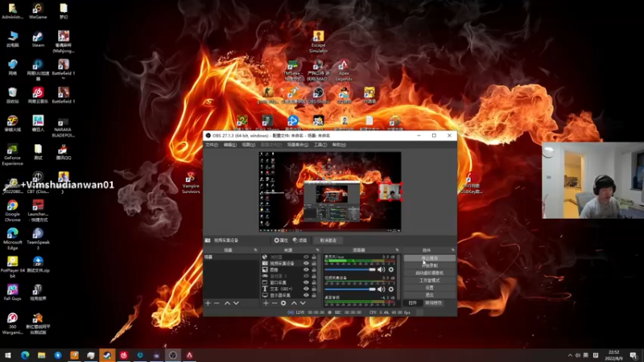The height and width of the screenshot is (362, 644).
Task: Remove selected source with minus icon
Action: pyautogui.click(x=275, y=303)
